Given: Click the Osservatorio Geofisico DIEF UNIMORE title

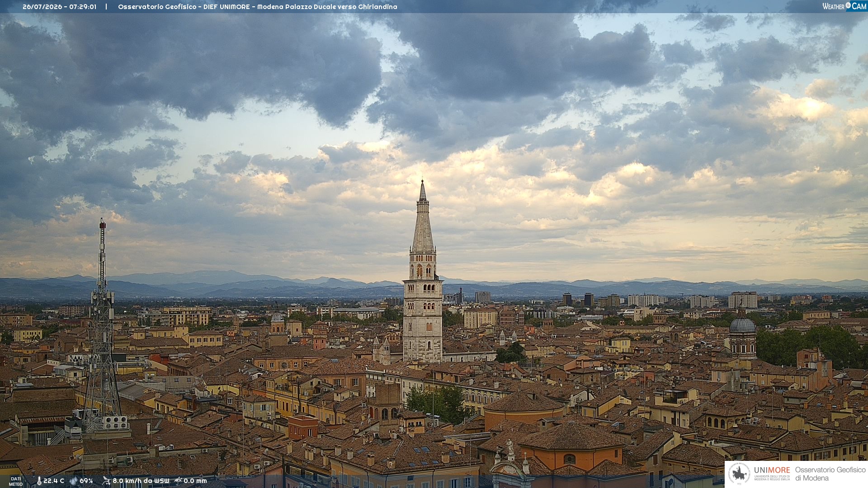Looking at the screenshot, I should click(x=258, y=7).
